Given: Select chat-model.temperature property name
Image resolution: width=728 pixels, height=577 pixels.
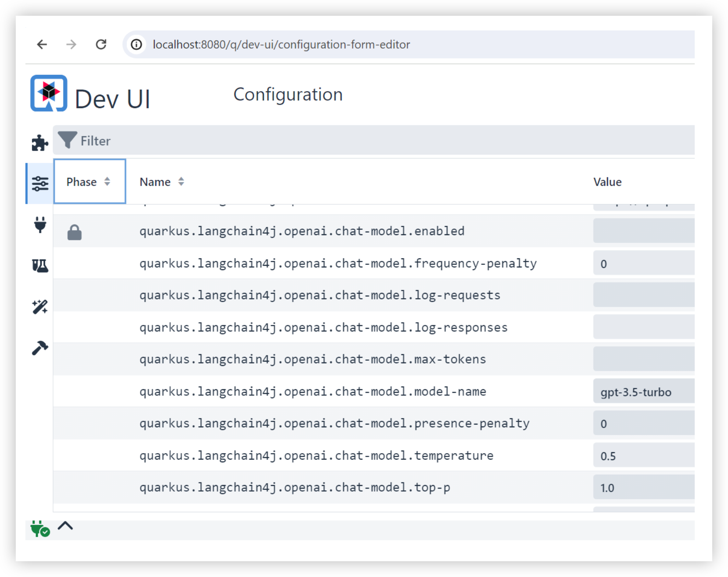Looking at the screenshot, I should (316, 456).
